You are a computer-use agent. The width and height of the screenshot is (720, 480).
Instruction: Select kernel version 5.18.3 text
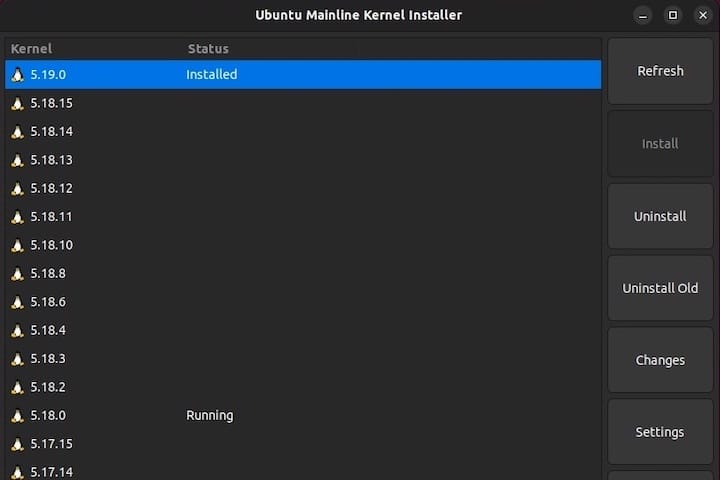(x=48, y=359)
